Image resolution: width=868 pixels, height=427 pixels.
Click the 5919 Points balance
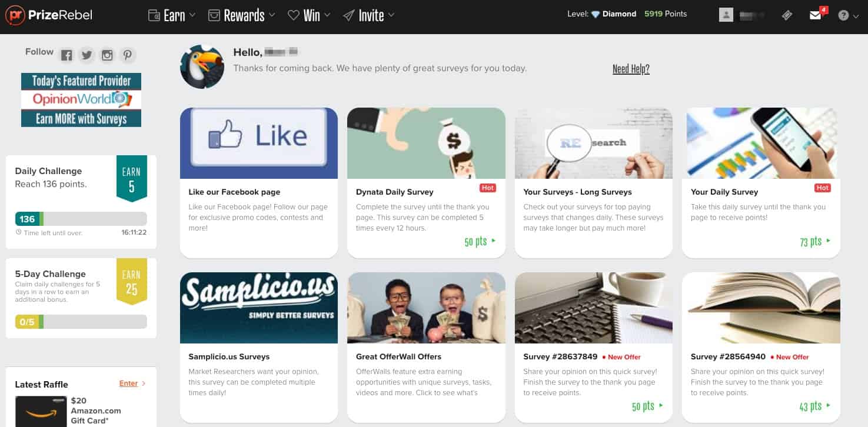pos(666,14)
